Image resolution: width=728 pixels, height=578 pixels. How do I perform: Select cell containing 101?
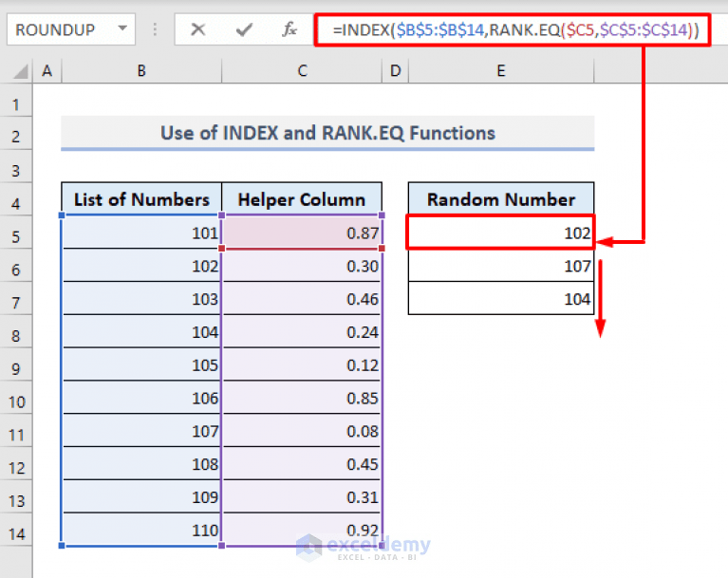click(x=141, y=233)
